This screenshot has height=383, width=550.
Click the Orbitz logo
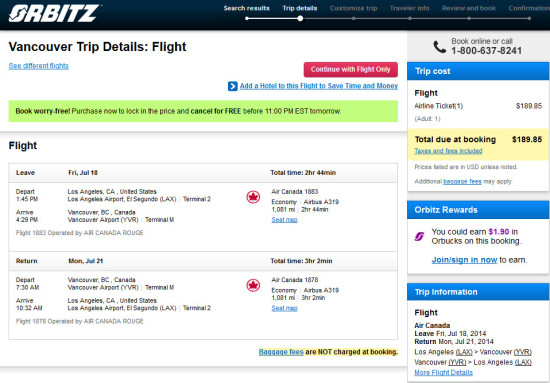pos(54,13)
